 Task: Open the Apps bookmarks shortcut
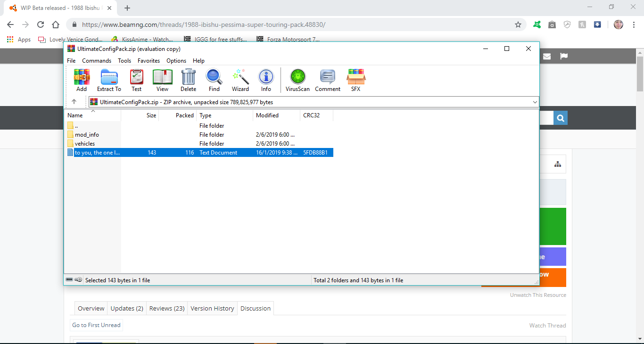tap(19, 40)
